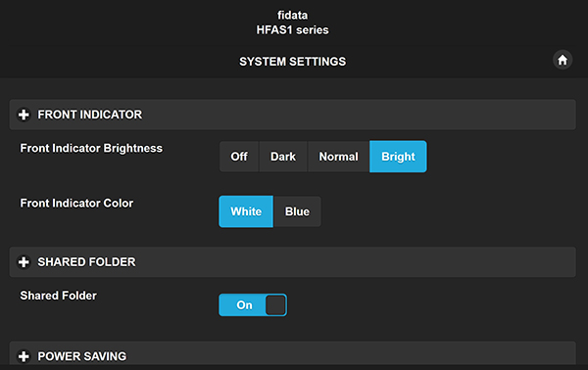The width and height of the screenshot is (588, 370).
Task: Click the Front Indicator Brightness label
Action: click(91, 149)
